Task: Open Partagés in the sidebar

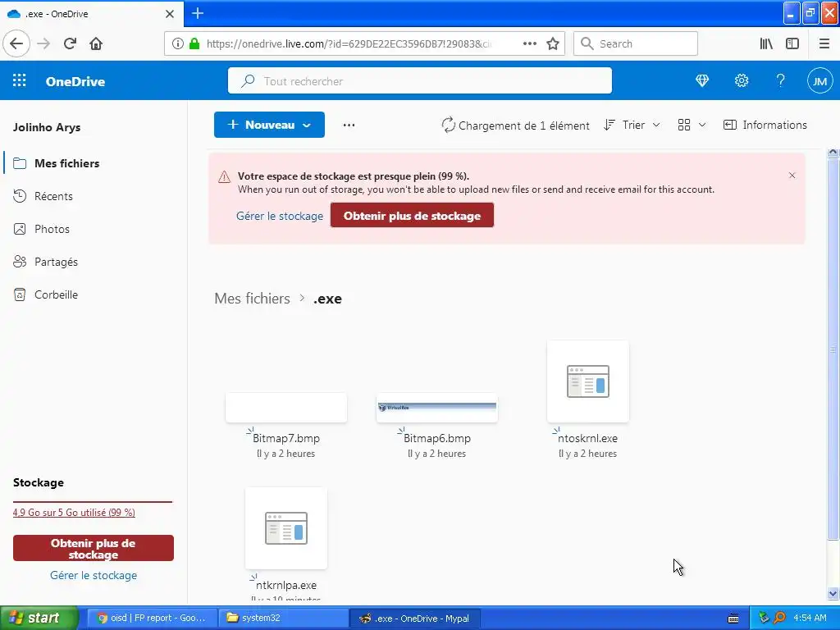Action: (x=57, y=262)
